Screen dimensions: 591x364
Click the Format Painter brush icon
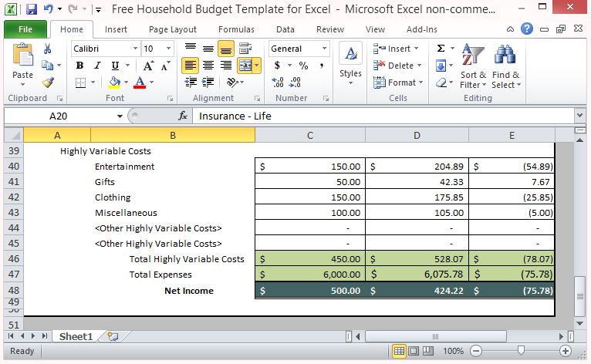coord(48,83)
